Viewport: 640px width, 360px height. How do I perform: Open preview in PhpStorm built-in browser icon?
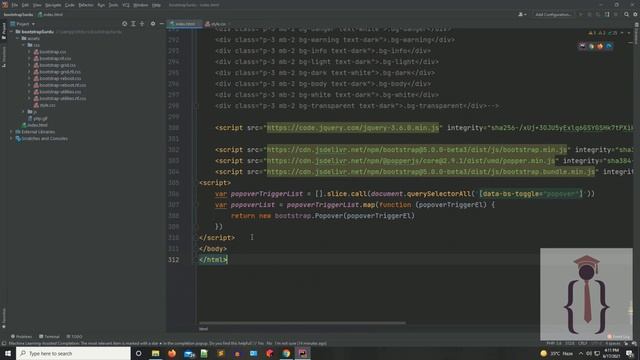pyautogui.click(x=582, y=46)
